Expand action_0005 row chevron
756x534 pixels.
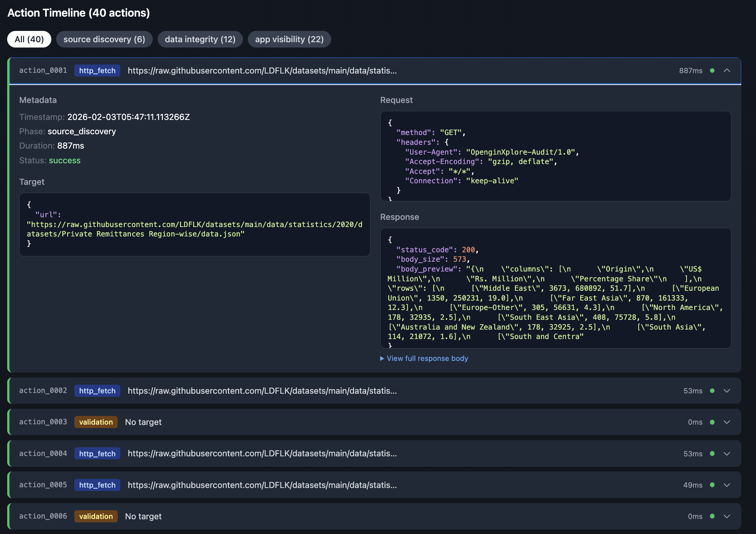click(x=727, y=485)
